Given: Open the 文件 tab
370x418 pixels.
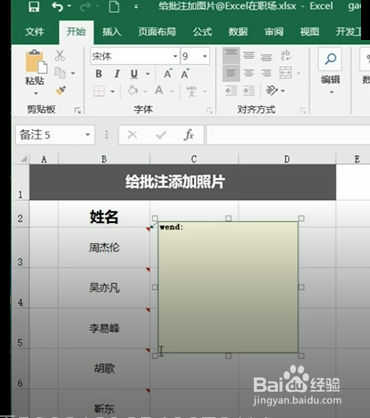Looking at the screenshot, I should pyautogui.click(x=35, y=32).
